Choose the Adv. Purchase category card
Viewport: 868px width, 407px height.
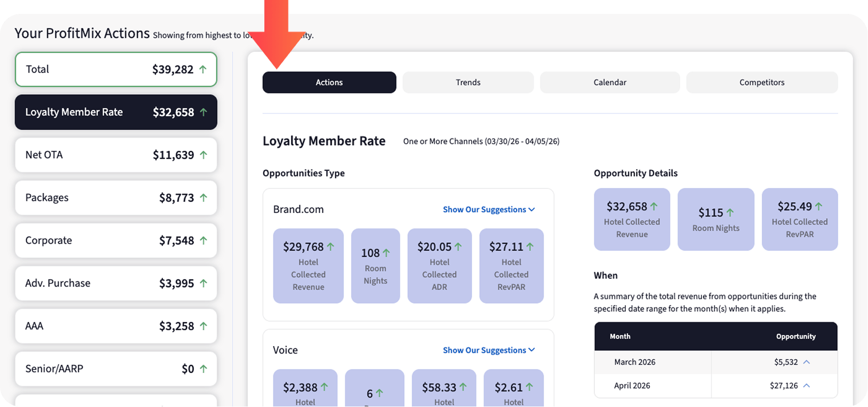116,283
